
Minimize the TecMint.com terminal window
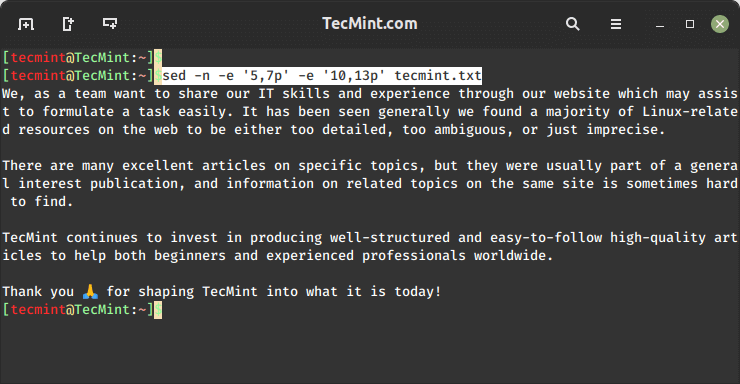click(x=660, y=26)
